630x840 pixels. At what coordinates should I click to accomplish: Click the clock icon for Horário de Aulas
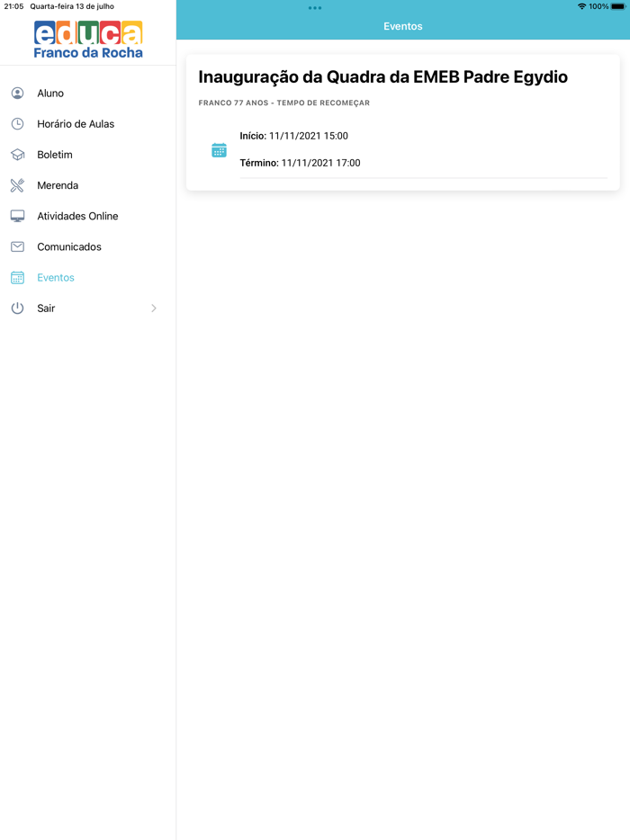tap(18, 124)
